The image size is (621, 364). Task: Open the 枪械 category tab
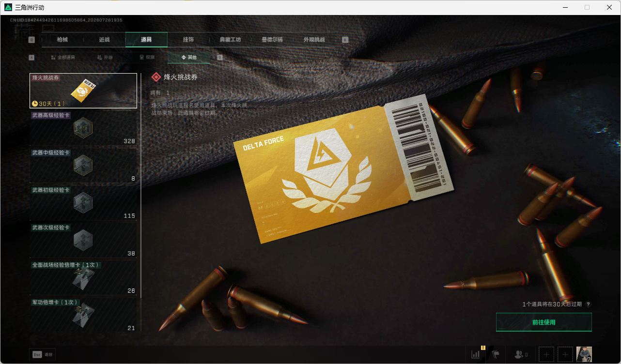(x=62, y=40)
